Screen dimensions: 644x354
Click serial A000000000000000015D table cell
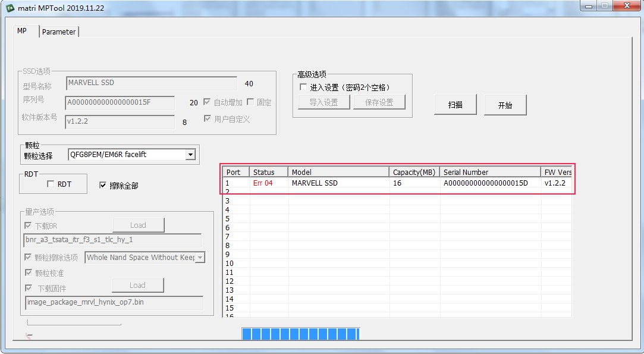click(486, 183)
